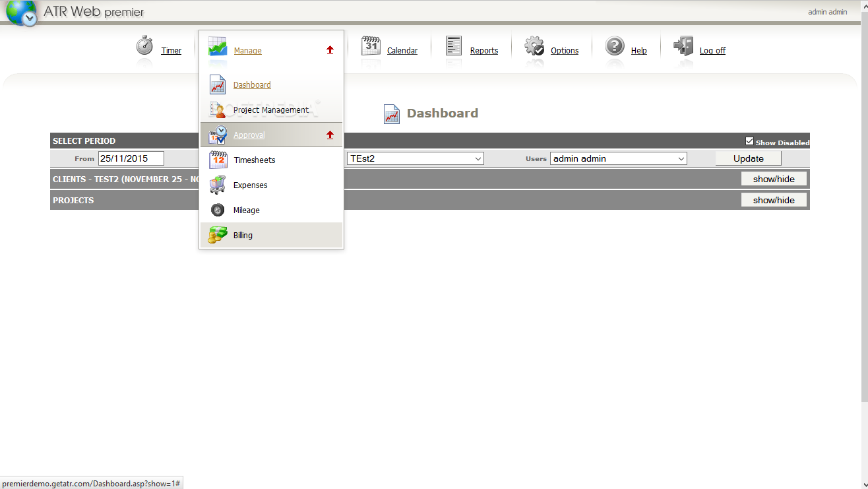868x489 pixels.
Task: Click the Calendar icon in toolbar
Action: [x=371, y=46]
